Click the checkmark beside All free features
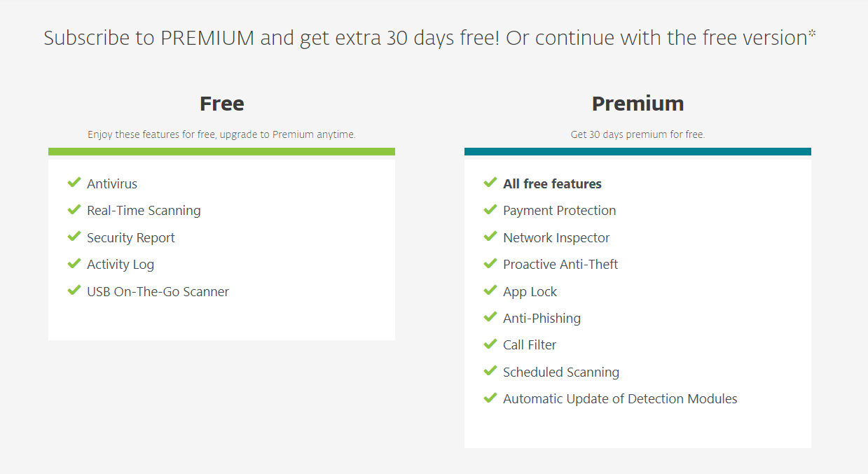Viewport: 868px width, 474px height. coord(490,183)
